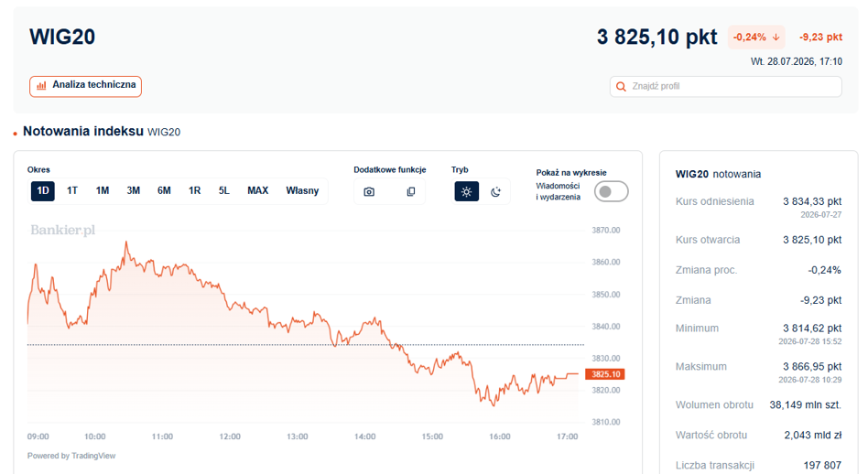Image resolution: width=868 pixels, height=474 pixels.
Task: Choose the 6M period
Action: (164, 191)
